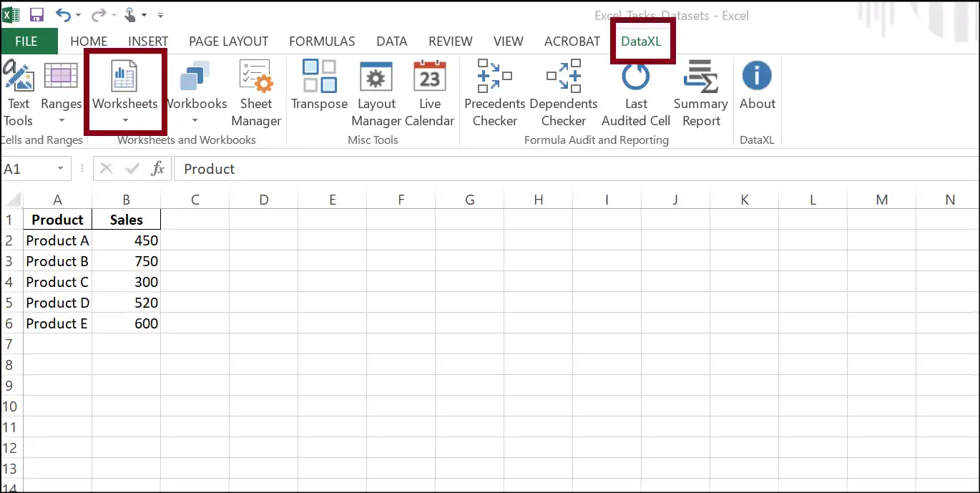Click the formula bar Cancel X

coord(107,169)
